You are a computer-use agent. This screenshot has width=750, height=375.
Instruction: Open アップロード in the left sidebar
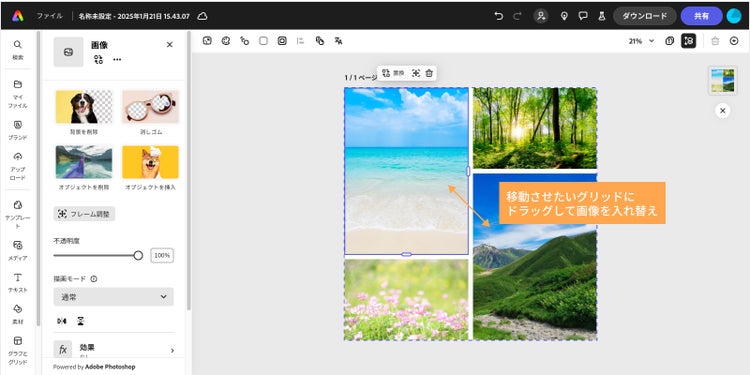pos(18,166)
